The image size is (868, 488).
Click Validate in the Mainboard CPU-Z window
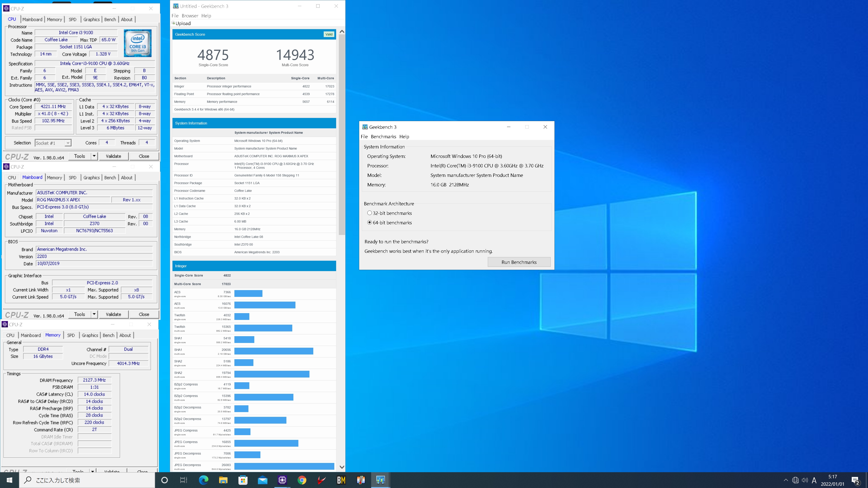pyautogui.click(x=113, y=314)
